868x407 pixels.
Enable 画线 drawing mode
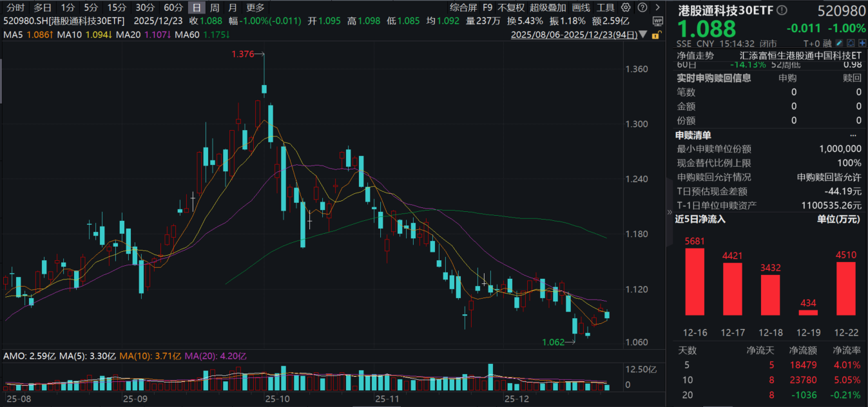(581, 8)
